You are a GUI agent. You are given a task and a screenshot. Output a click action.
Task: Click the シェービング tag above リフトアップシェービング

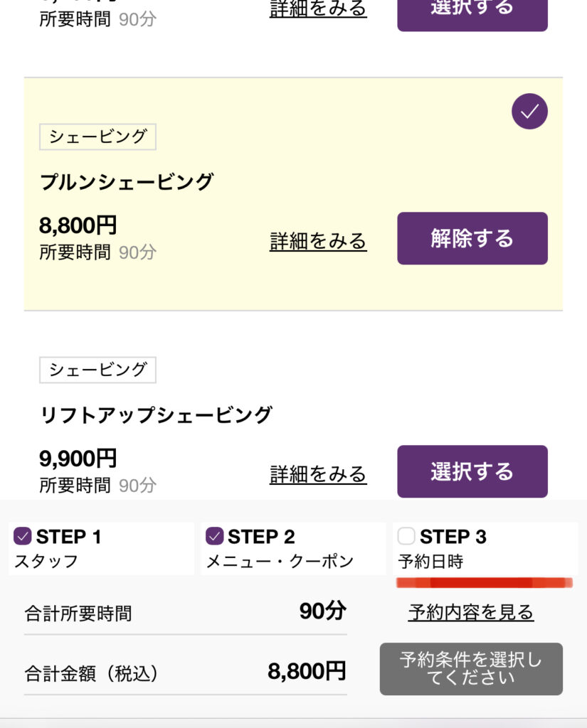97,370
